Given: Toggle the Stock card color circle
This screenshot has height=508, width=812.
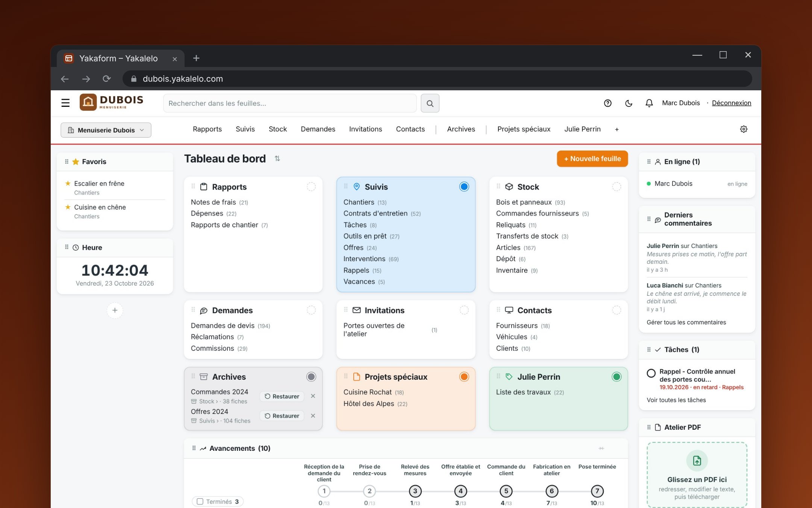Looking at the screenshot, I should tap(617, 187).
